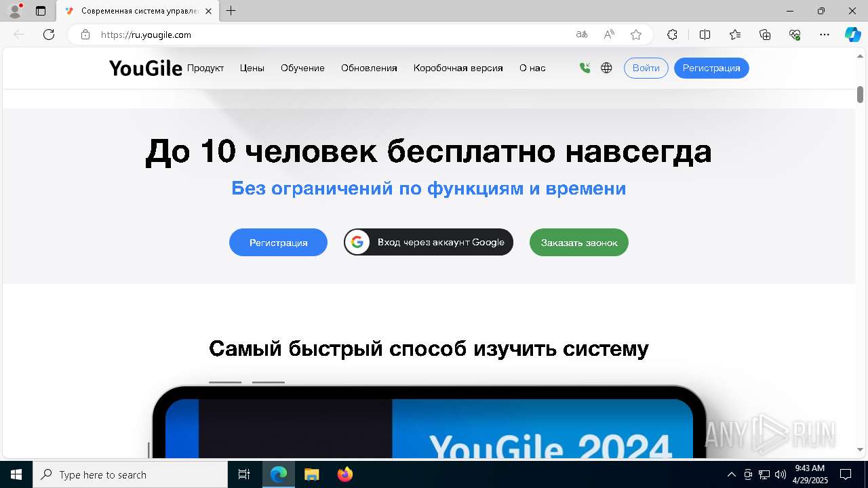
Task: Refresh the current page
Action: pos(49,35)
